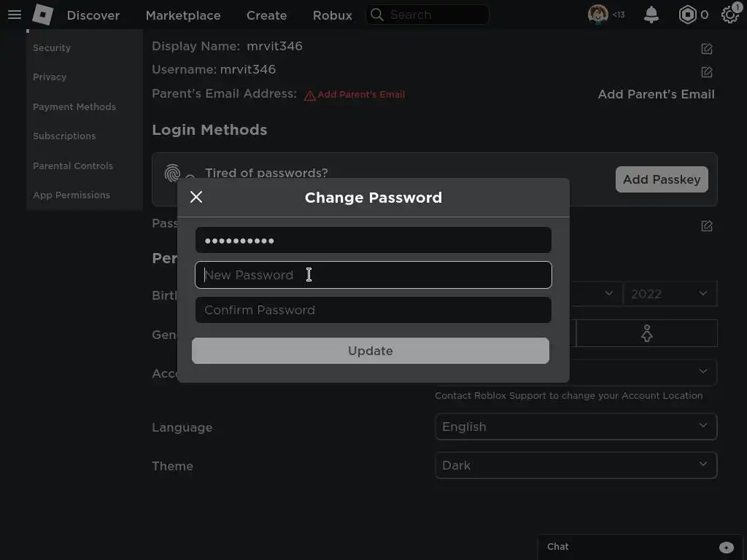The height and width of the screenshot is (560, 747).
Task: Open the App Permissions tab
Action: coord(71,195)
